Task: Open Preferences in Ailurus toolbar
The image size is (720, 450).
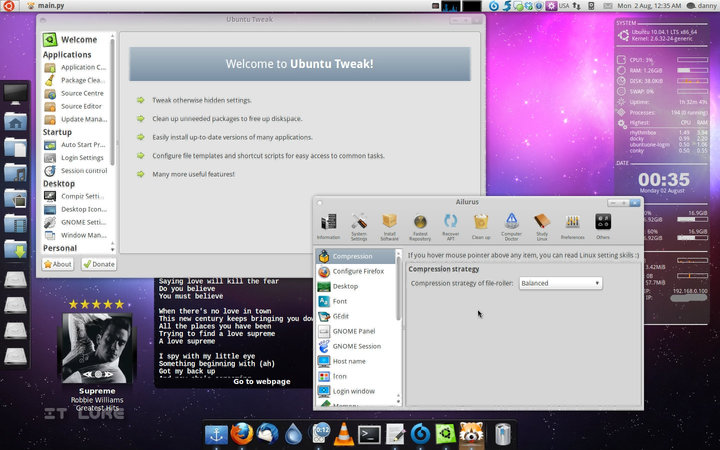Action: point(572,226)
